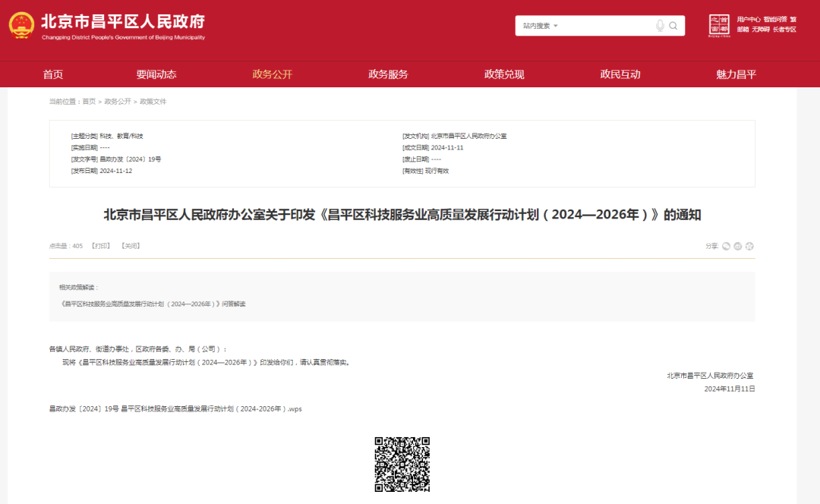The image size is (820, 504).
Task: Share article via WeChat icon
Action: point(726,246)
